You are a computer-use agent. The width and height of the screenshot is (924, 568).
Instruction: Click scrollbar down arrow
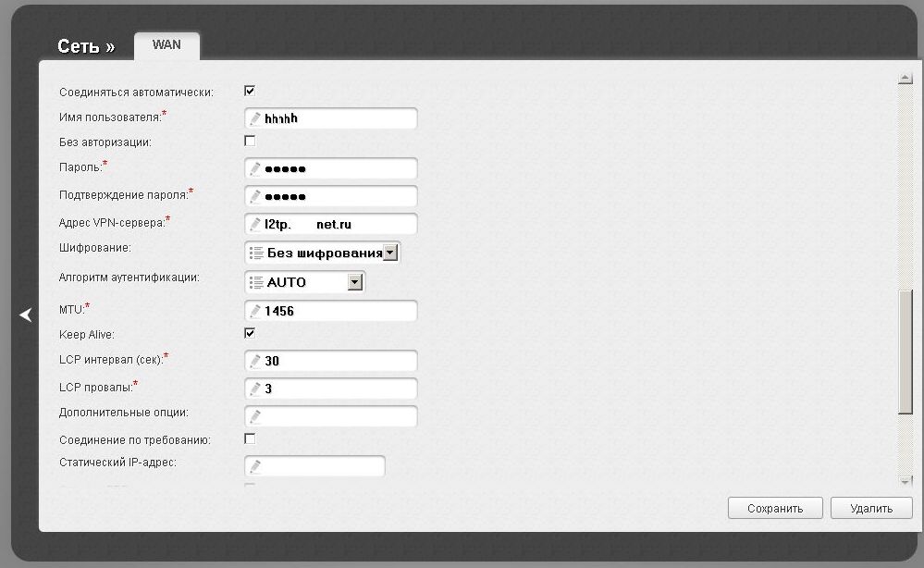click(x=906, y=481)
